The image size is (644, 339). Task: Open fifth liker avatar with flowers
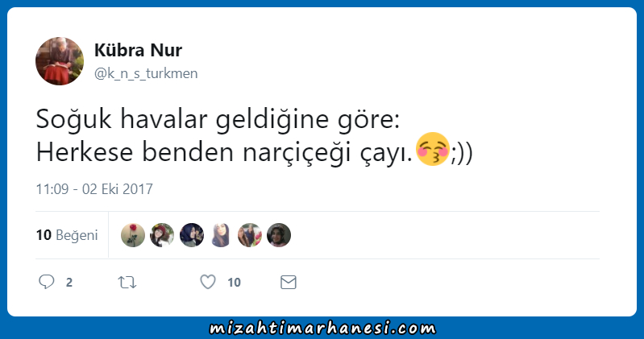coord(250,235)
